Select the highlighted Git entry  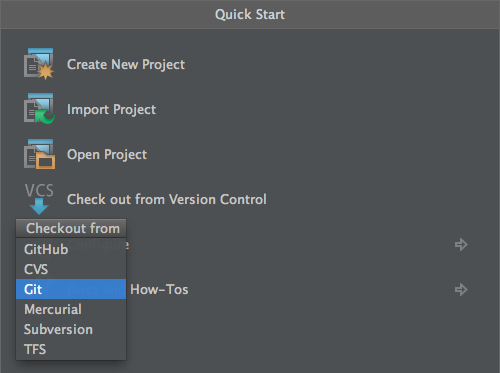coord(71,289)
